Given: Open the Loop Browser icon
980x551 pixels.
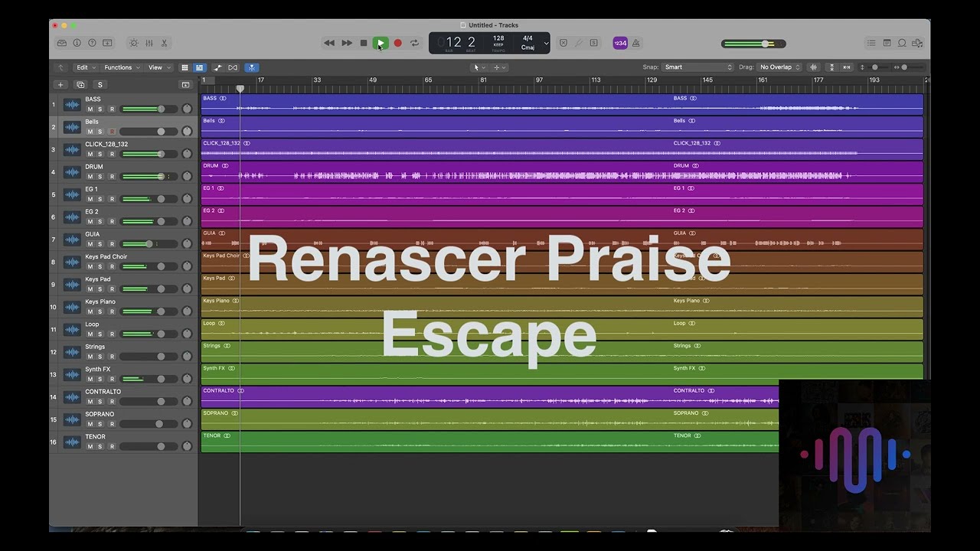Looking at the screenshot, I should pos(902,43).
